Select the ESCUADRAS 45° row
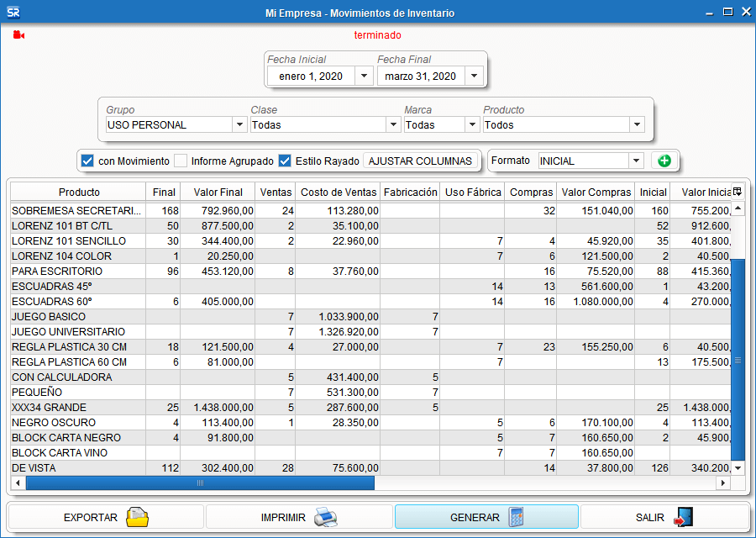756x538 pixels. [370, 287]
